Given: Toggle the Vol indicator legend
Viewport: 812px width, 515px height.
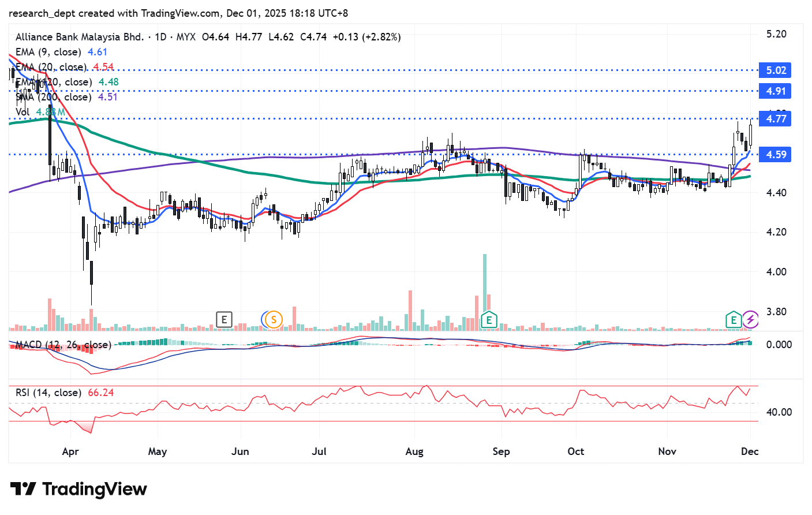Looking at the screenshot, I should point(23,112).
